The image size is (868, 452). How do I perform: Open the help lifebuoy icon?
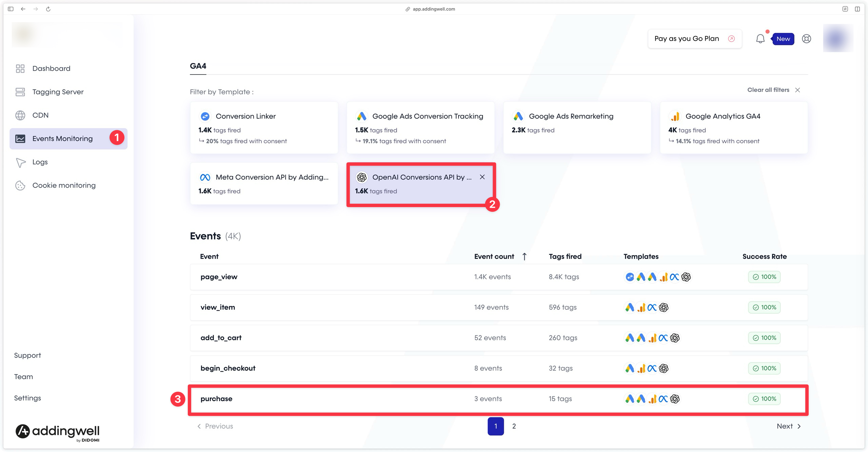click(x=806, y=39)
